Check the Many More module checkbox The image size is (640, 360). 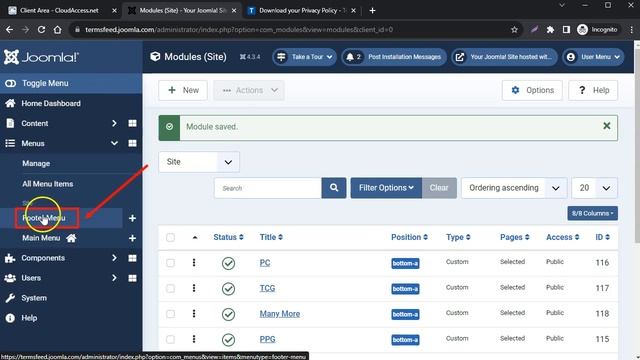coord(170,314)
